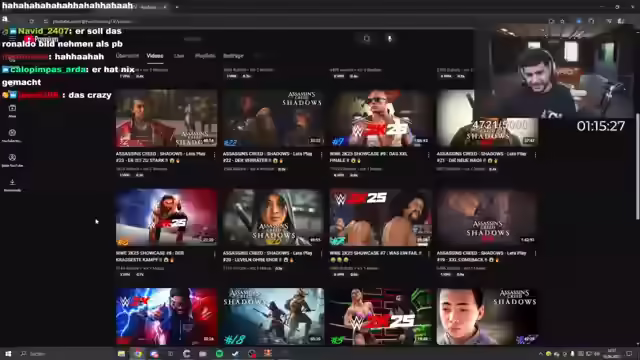Open YouTube Music in the sidebar
The image size is (640, 360).
coord(12,135)
